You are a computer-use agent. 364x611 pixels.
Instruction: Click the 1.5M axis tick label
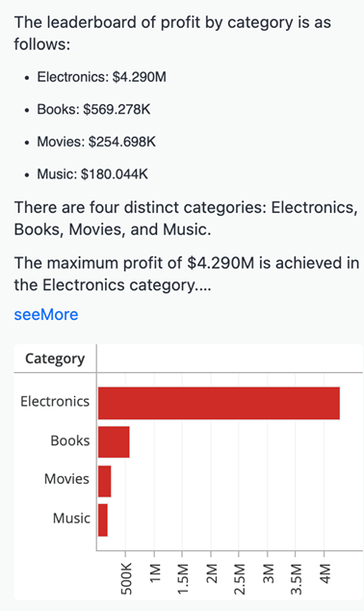(x=183, y=578)
